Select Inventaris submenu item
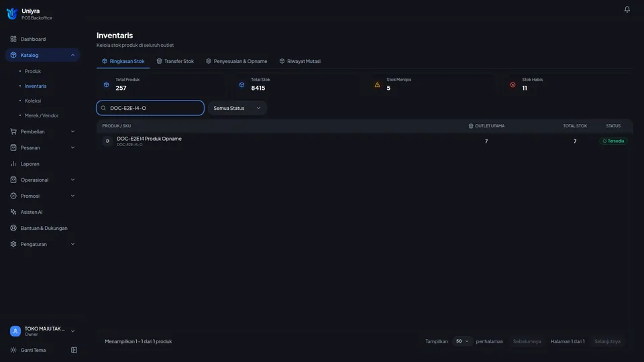The height and width of the screenshot is (362, 644). tap(36, 86)
